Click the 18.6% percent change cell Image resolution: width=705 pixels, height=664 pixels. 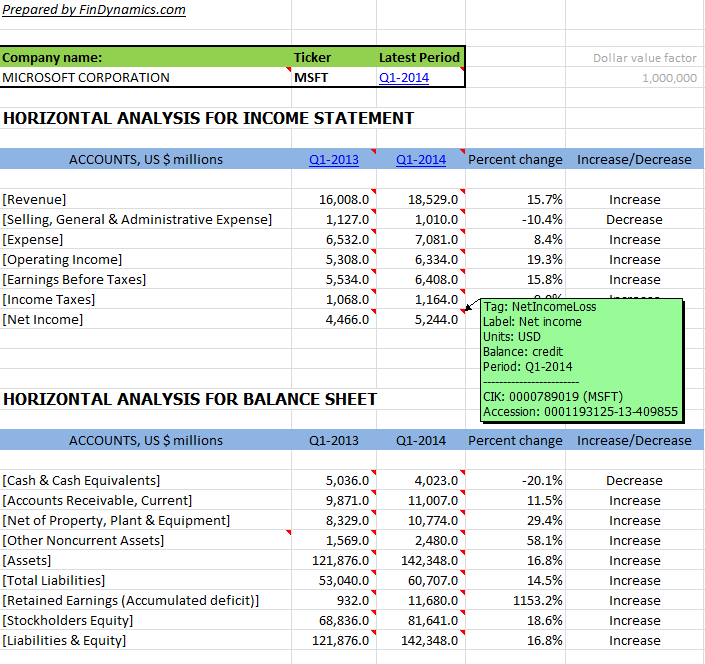click(x=544, y=620)
